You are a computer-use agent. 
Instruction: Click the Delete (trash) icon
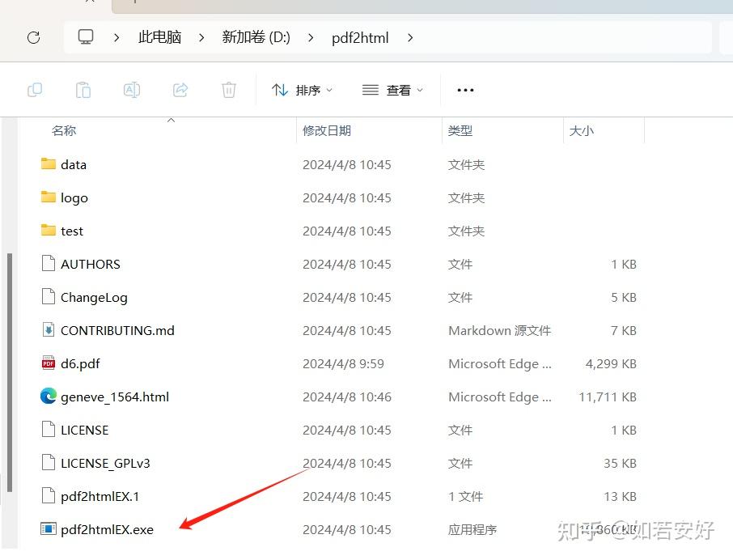(x=228, y=90)
